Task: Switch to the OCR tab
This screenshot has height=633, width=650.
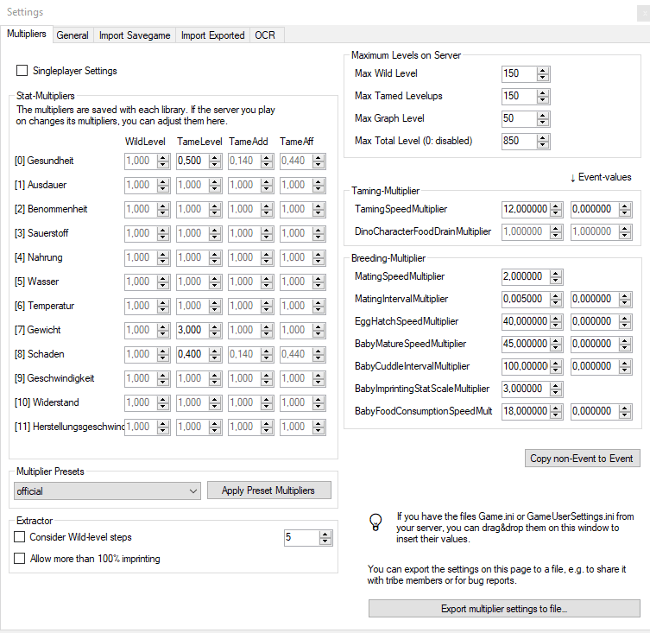Action: coord(265,35)
